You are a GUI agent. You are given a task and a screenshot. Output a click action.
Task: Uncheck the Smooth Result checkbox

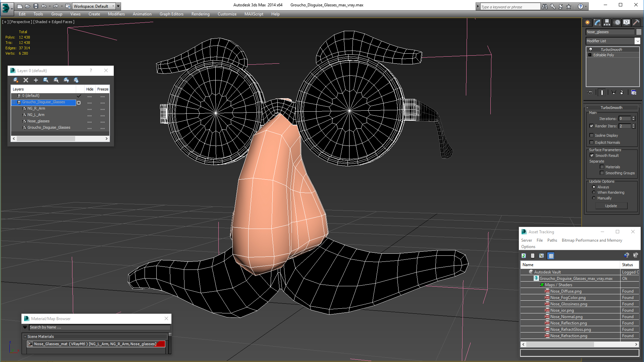[x=592, y=156]
